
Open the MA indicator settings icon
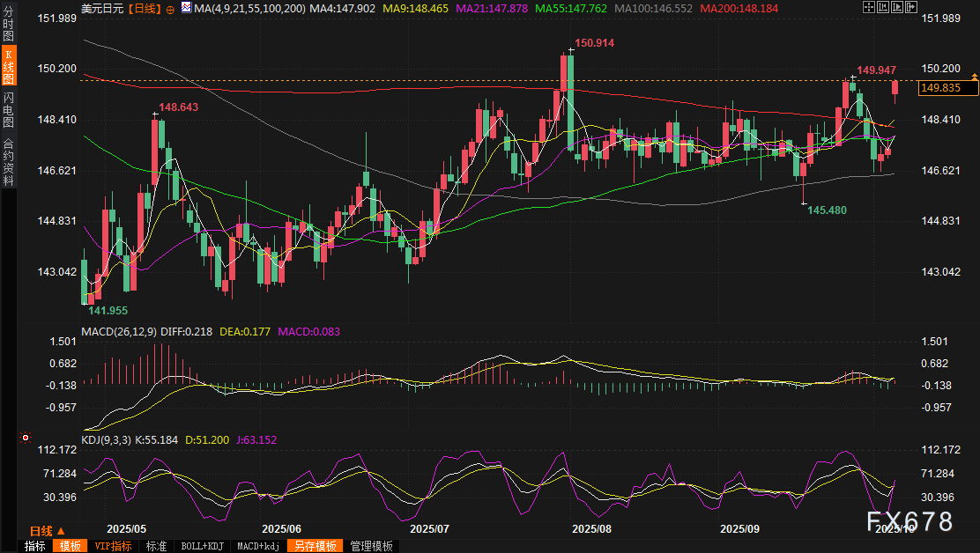click(x=185, y=8)
